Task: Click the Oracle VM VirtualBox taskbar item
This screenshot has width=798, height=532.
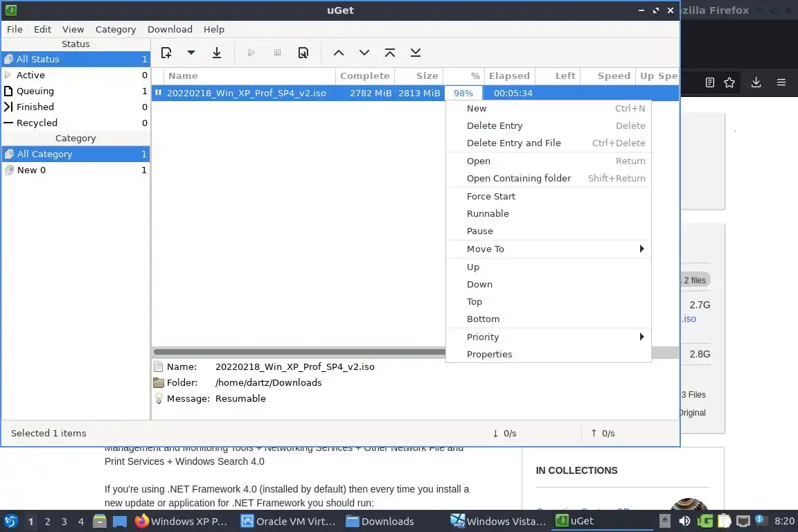Action: point(288,522)
